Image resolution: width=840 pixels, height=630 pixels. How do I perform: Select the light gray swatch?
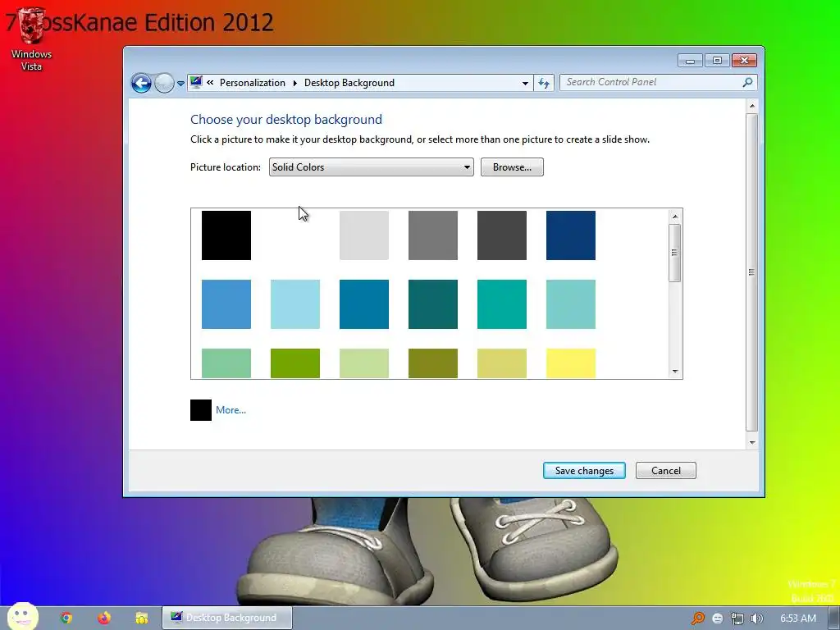364,235
